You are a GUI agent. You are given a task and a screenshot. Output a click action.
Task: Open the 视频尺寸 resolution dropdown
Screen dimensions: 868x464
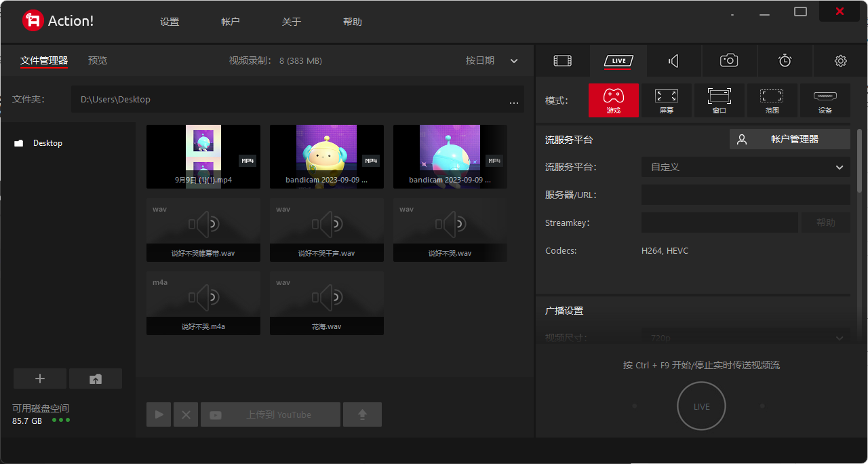[745, 337]
